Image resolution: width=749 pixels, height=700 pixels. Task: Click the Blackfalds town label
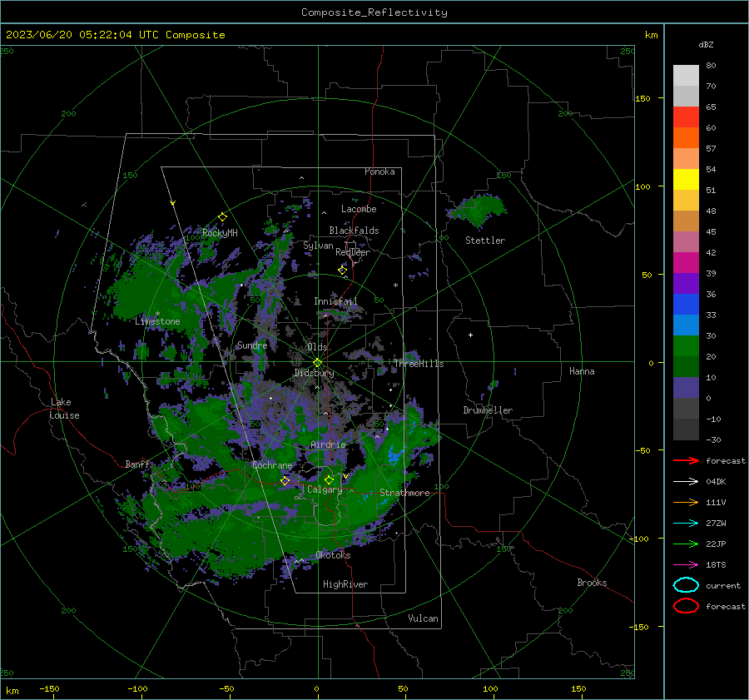[x=354, y=231]
